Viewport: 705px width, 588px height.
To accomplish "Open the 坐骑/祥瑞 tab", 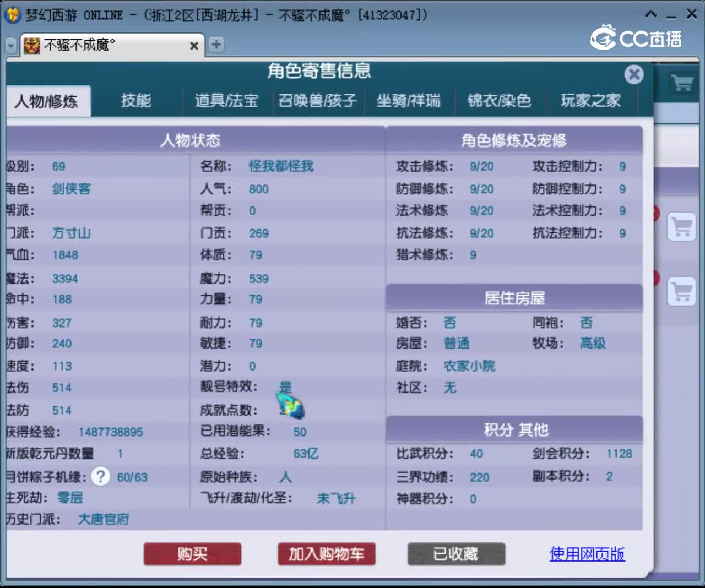I will [409, 101].
